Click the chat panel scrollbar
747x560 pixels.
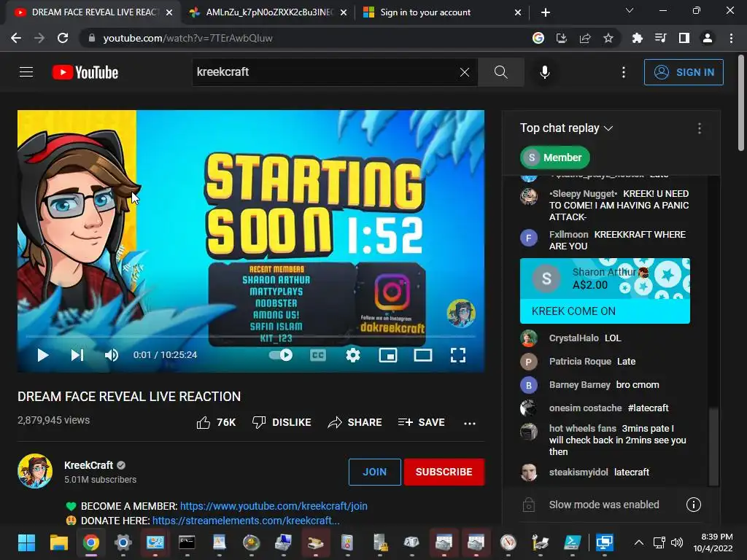(x=713, y=446)
